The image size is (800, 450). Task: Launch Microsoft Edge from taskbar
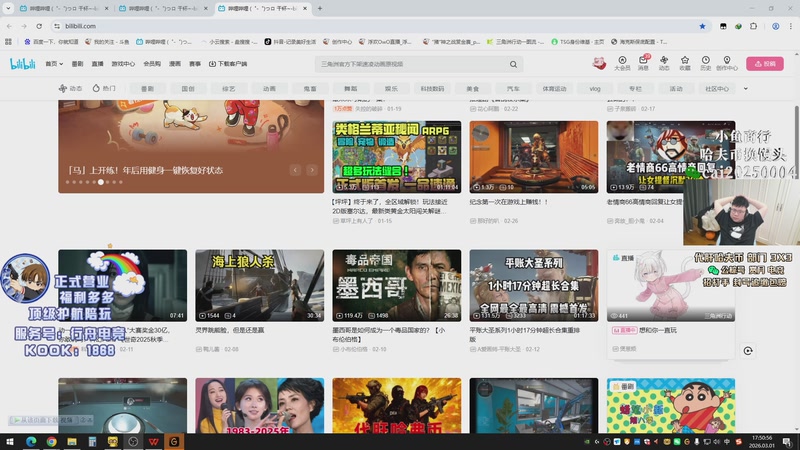click(31, 442)
